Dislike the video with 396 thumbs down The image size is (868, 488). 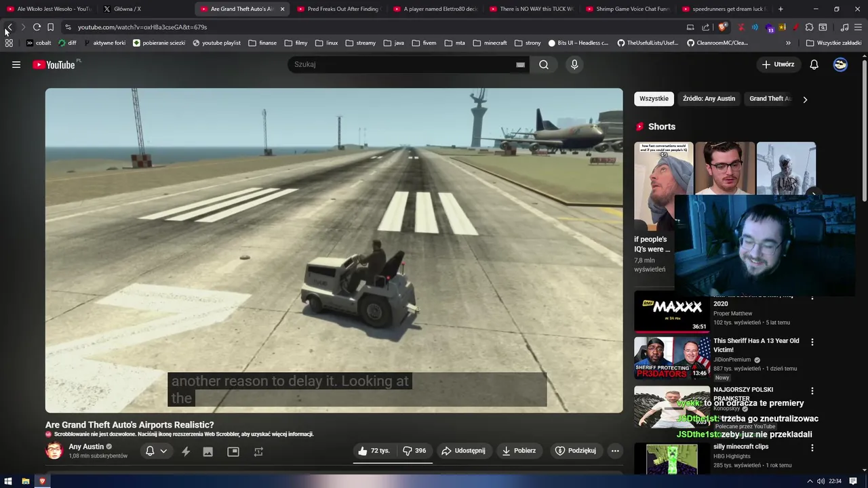[414, 451]
